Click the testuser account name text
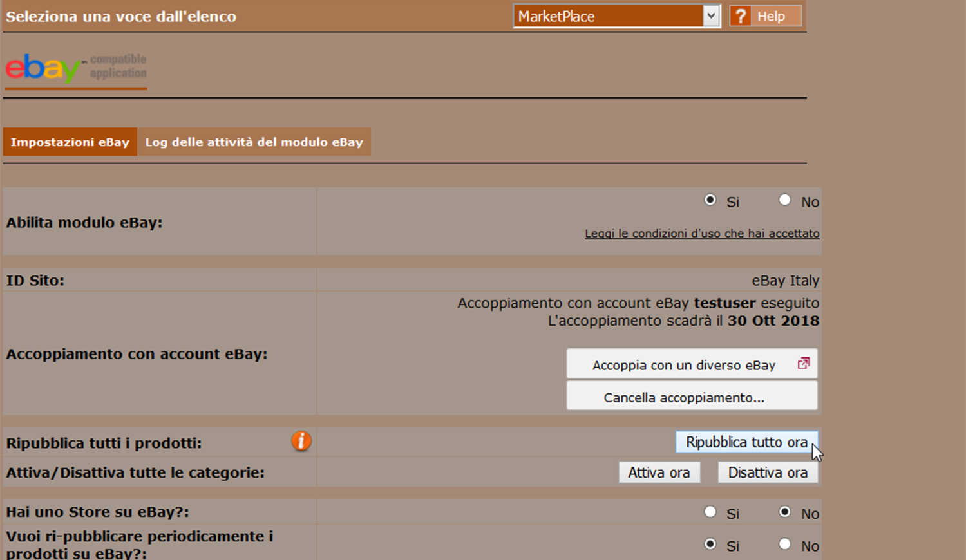The image size is (966, 560). pos(724,303)
